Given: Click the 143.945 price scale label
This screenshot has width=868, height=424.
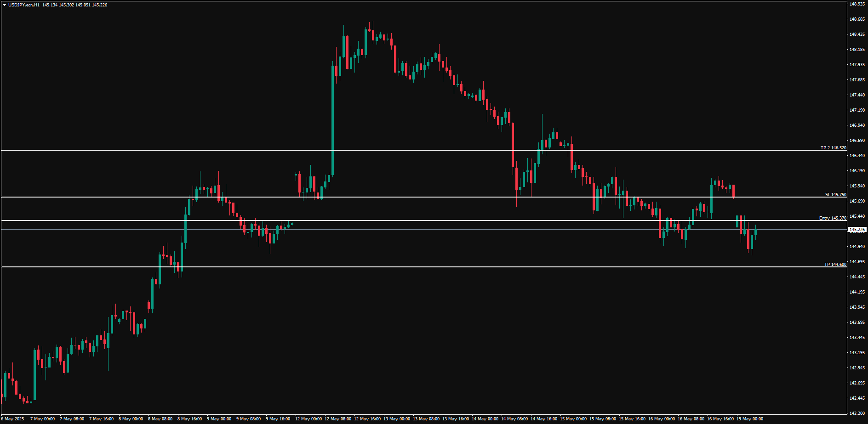Looking at the screenshot, I should coord(857,307).
